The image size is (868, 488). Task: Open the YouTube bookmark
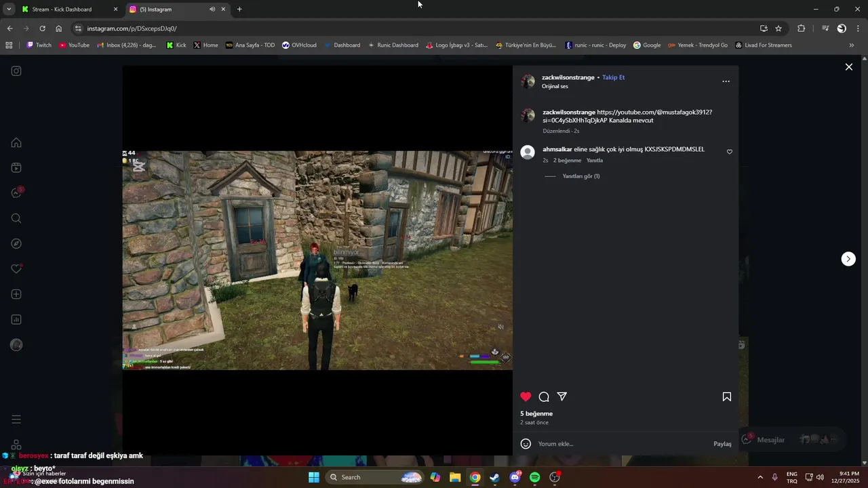click(74, 45)
